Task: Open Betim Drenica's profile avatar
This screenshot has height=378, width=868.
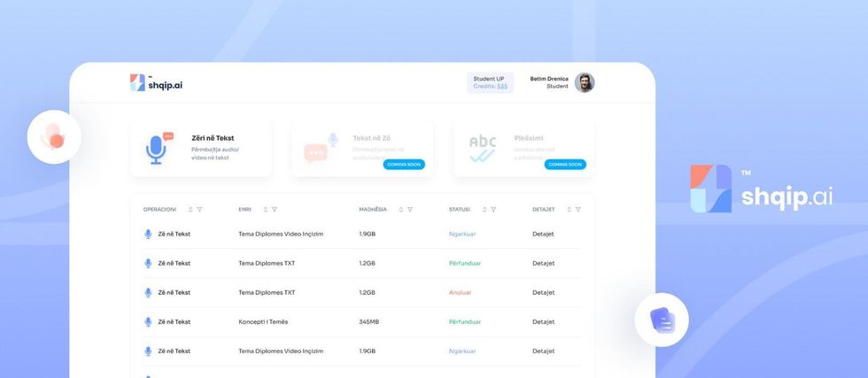Action: pyautogui.click(x=585, y=82)
